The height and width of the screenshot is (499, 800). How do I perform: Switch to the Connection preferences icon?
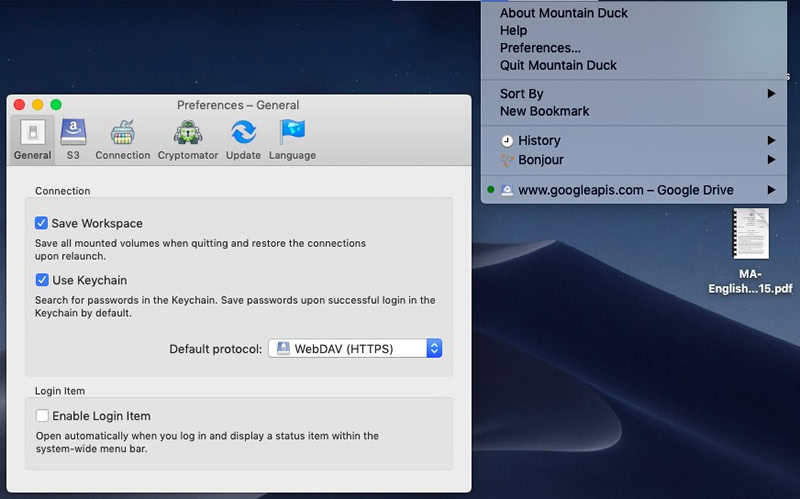pyautogui.click(x=122, y=132)
